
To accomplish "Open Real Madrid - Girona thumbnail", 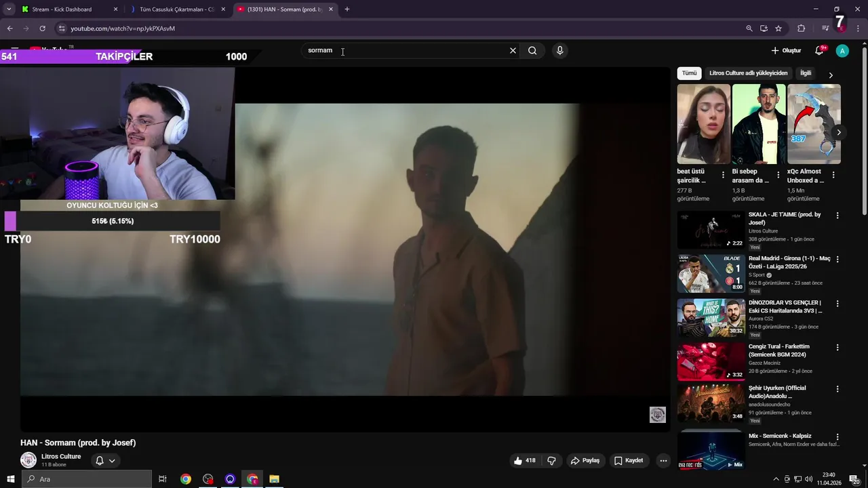I will [711, 273].
